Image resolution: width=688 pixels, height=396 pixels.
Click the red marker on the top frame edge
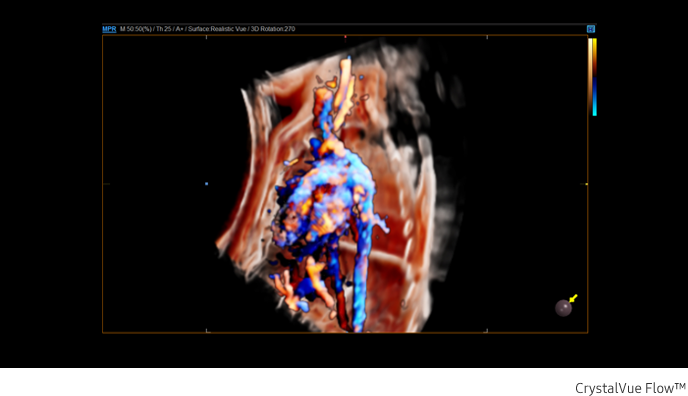[345, 37]
